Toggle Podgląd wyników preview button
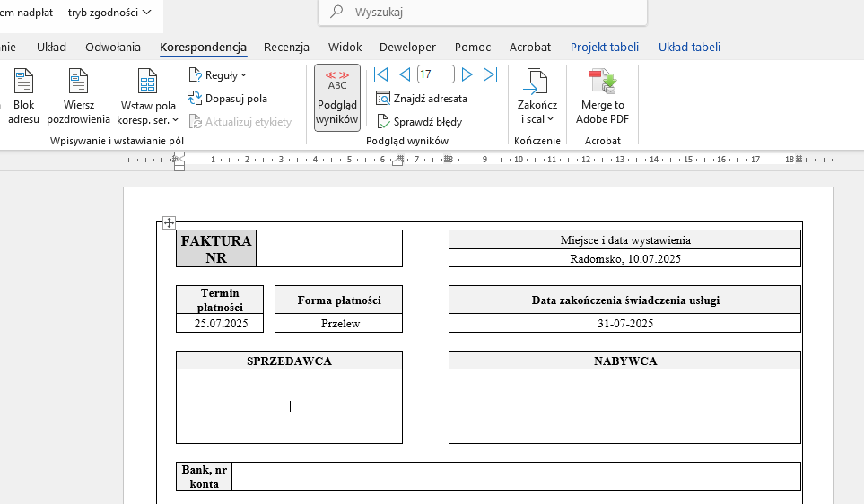The width and height of the screenshot is (864, 504). pyautogui.click(x=337, y=98)
